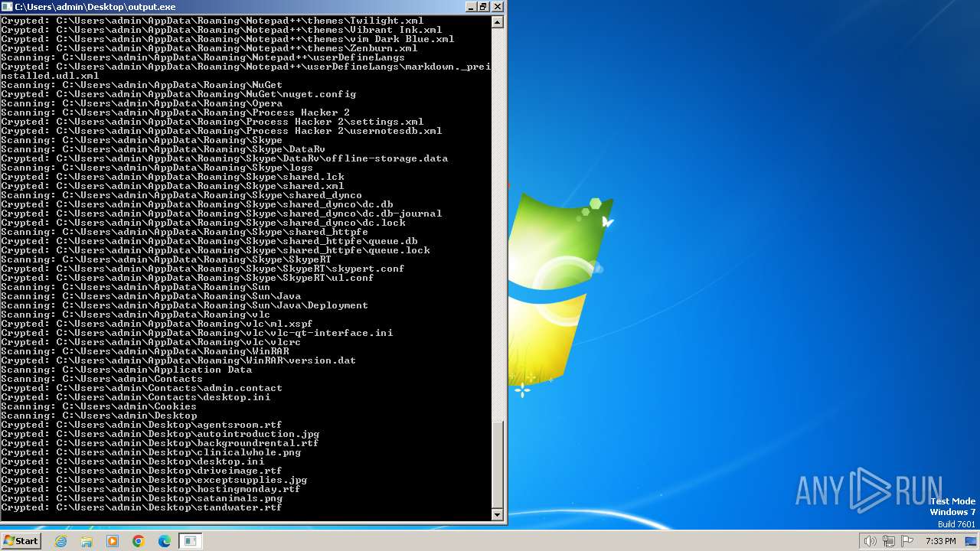Click the line ending with shared_httpfe\queue.db
The image size is (980, 551).
click(x=209, y=241)
